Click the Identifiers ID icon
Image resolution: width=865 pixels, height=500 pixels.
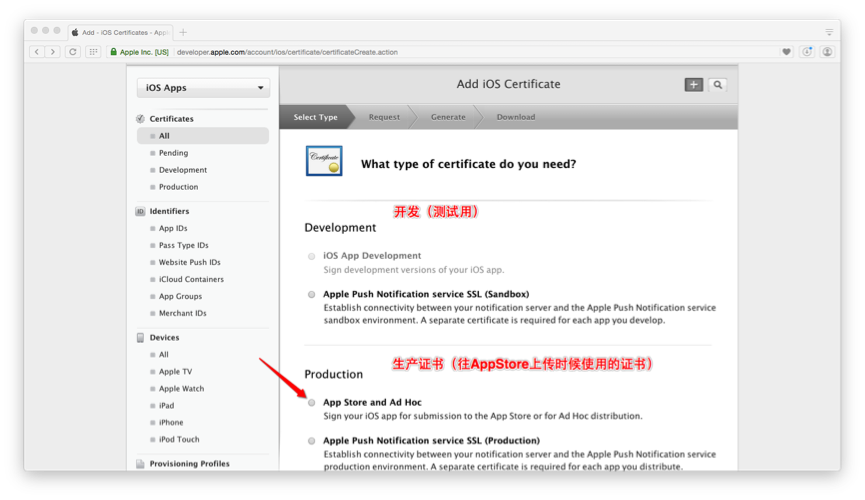(x=140, y=211)
